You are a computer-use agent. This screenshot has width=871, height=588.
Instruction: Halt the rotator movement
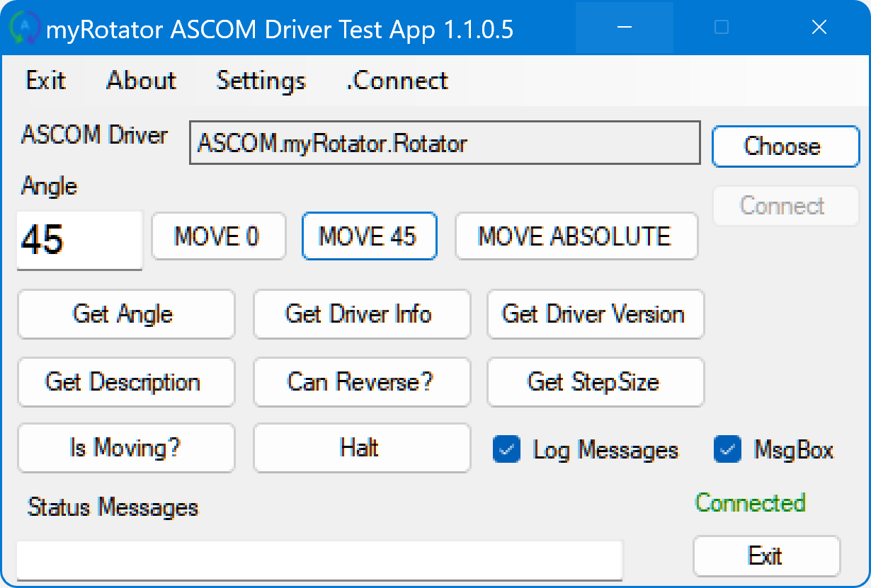(x=361, y=448)
